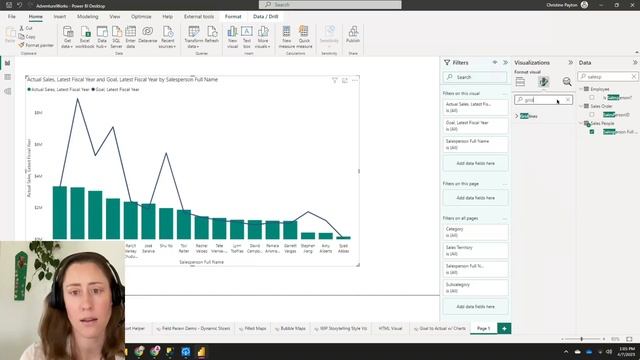Toggle Filters pane visibility eye icon
This screenshot has width=640, height=360.
[x=495, y=62]
